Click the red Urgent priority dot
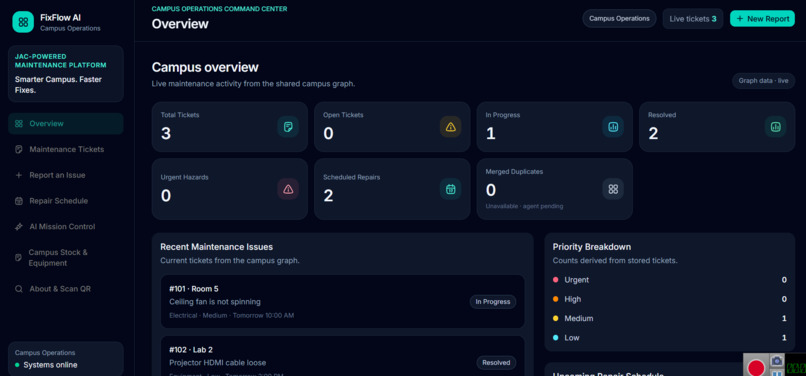The width and height of the screenshot is (806, 376). tap(555, 280)
